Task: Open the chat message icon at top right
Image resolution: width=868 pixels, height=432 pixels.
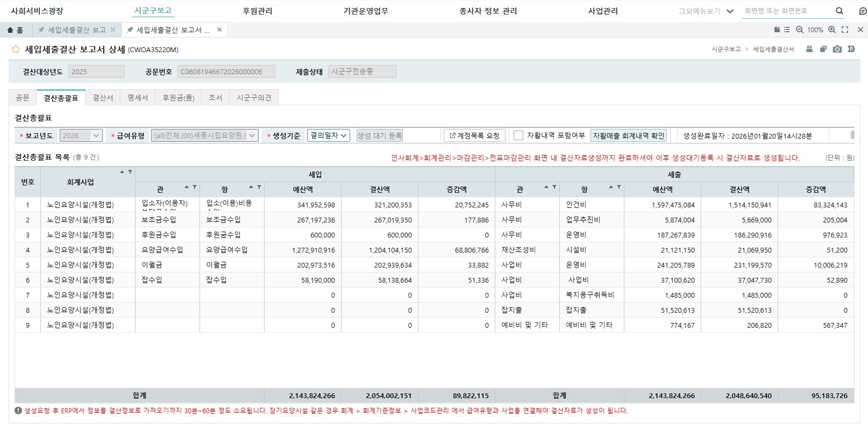Action: click(x=863, y=11)
